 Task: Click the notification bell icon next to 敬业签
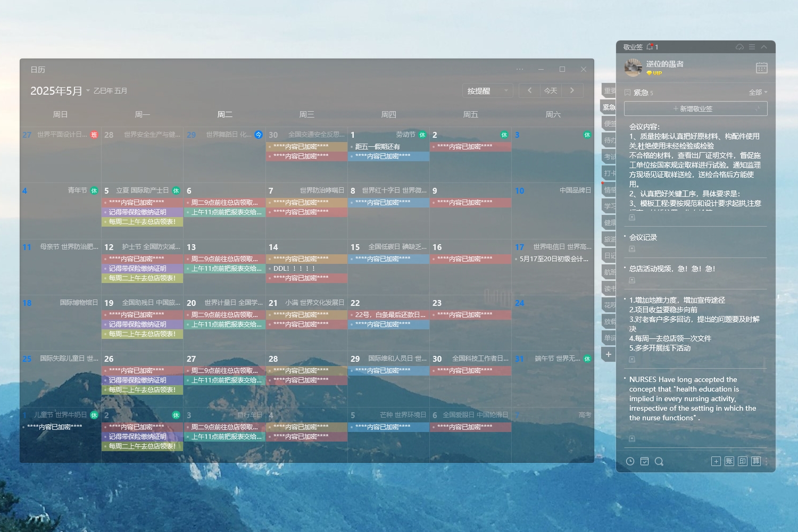pos(650,47)
